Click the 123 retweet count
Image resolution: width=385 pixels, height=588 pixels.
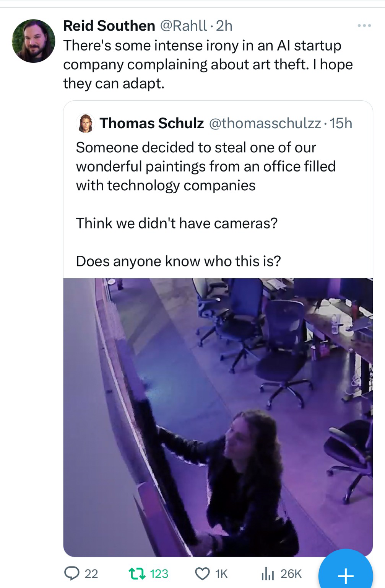(159, 573)
